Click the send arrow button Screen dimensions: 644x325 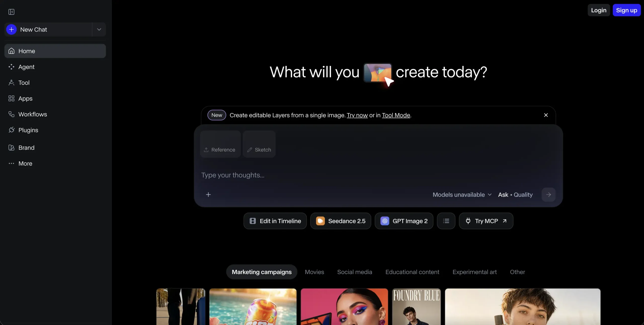(x=548, y=195)
